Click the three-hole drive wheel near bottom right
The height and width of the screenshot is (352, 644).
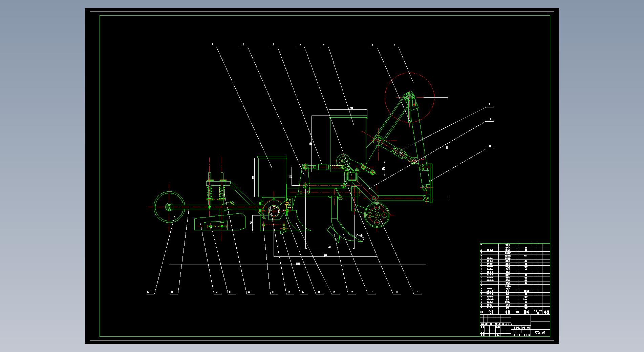(x=377, y=214)
